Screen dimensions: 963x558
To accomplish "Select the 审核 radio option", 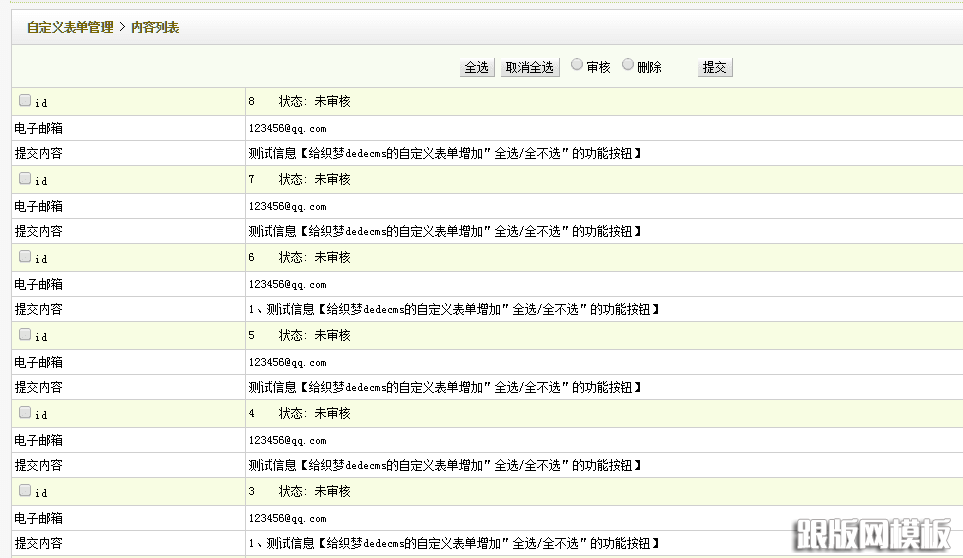I will (577, 65).
